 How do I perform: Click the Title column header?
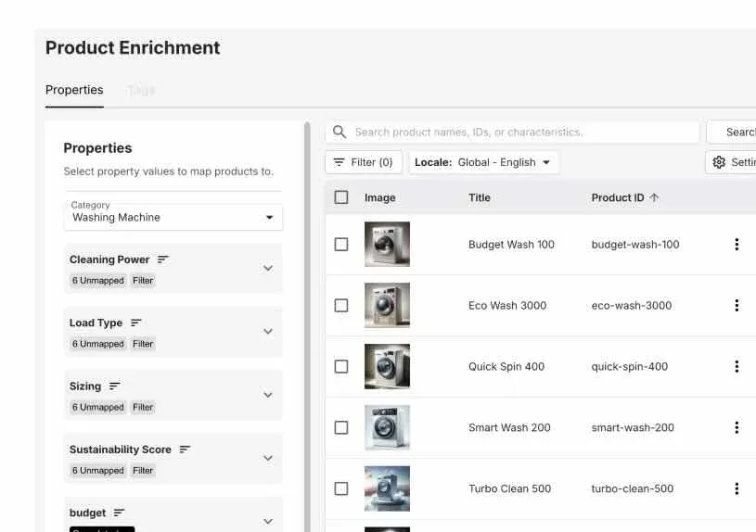[x=480, y=197]
